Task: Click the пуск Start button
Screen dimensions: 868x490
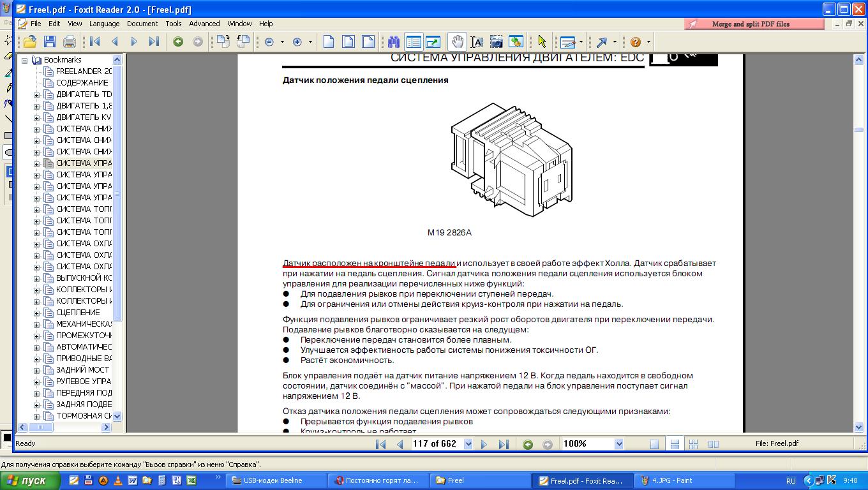Action: 31,480
